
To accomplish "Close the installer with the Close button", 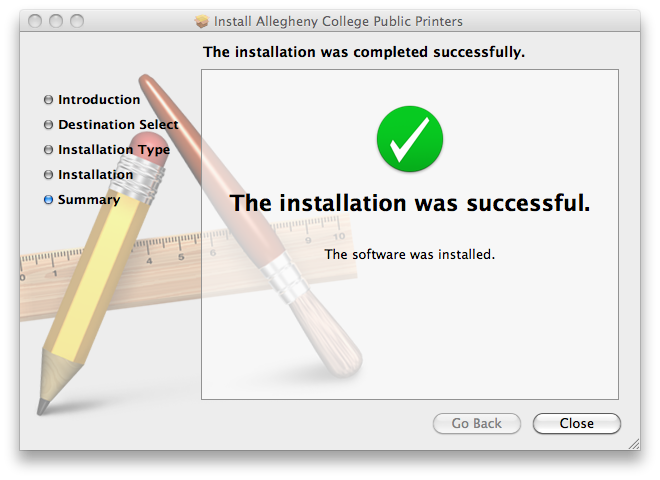I will point(577,423).
